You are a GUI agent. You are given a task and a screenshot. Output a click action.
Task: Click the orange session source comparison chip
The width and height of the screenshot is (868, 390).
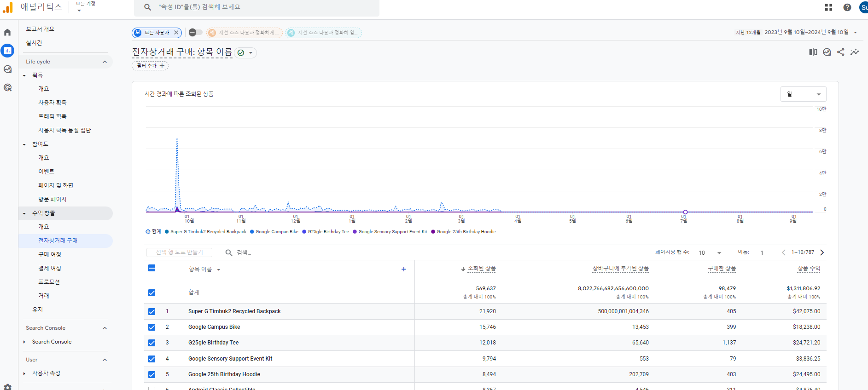[x=244, y=33]
